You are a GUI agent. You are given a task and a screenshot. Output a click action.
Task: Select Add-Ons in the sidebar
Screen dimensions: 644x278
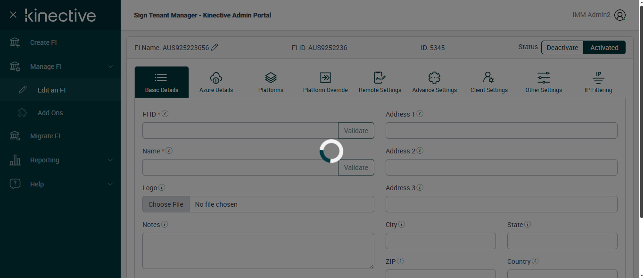pyautogui.click(x=50, y=113)
